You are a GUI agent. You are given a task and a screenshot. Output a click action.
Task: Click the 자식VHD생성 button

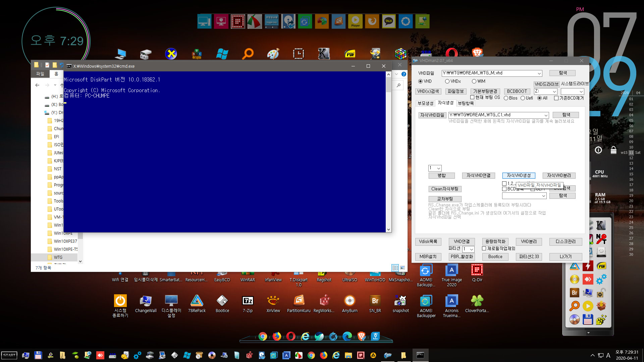coord(519,176)
